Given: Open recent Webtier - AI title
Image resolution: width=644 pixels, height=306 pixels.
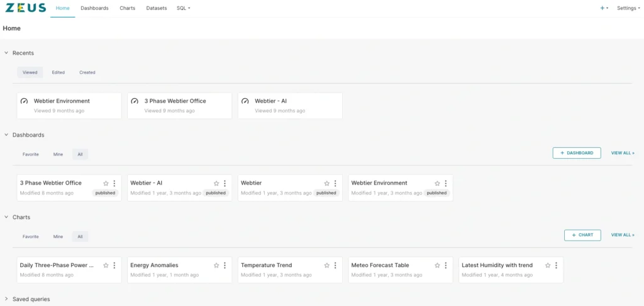Looking at the screenshot, I should click(270, 101).
